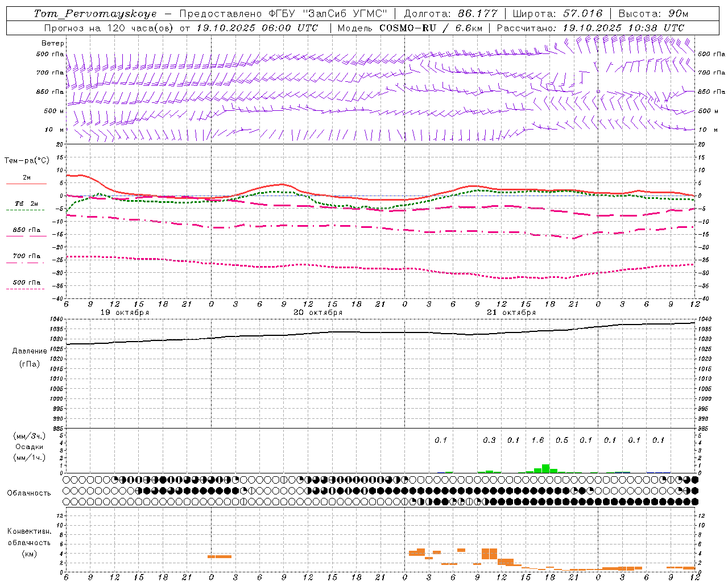The height and width of the screenshot is (582, 728).
Task: Click forecast start text "19.10.2025 06:00 UTC"
Action: coord(257,28)
